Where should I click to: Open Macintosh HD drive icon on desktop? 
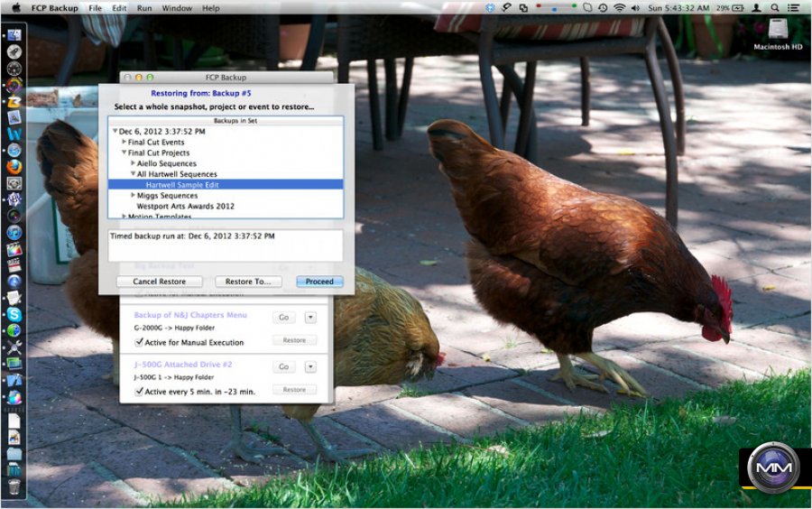(x=777, y=29)
